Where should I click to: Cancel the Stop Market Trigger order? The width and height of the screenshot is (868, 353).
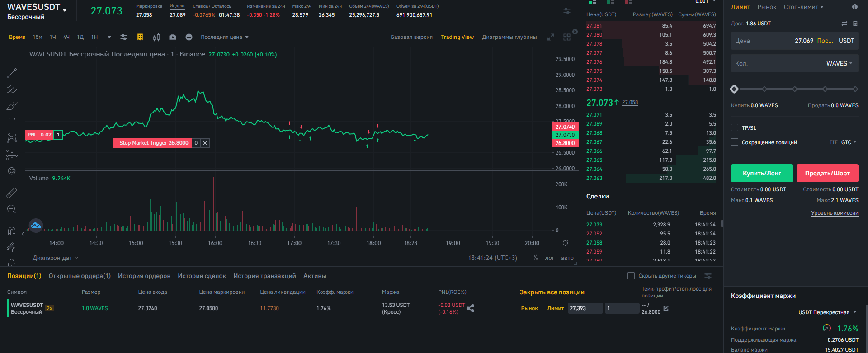(205, 143)
